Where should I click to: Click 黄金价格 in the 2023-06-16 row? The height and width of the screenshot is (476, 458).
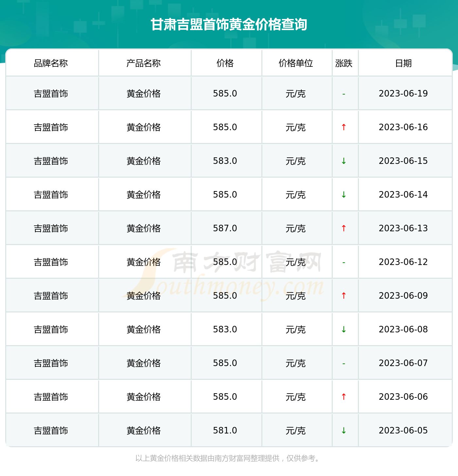pyautogui.click(x=144, y=127)
